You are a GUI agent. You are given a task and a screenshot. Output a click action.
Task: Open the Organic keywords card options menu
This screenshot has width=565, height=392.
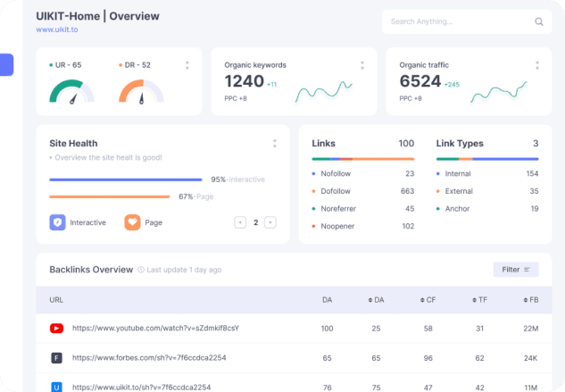coord(361,65)
